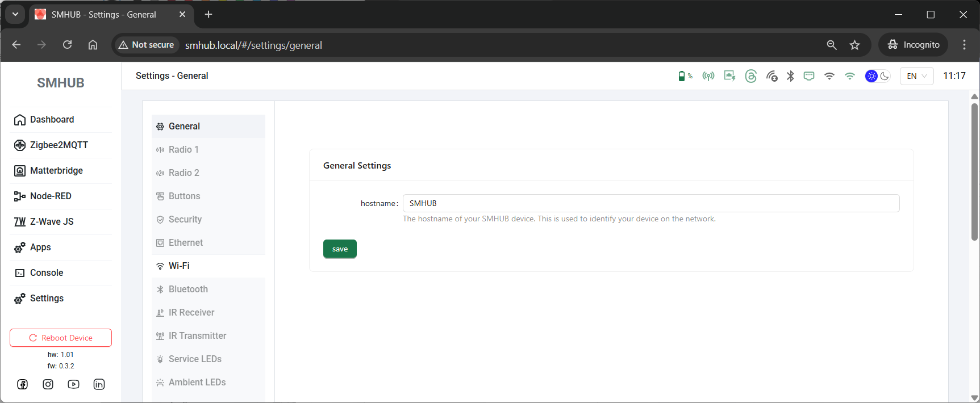
Task: Open the Instagram social link icon
Action: (x=48, y=384)
